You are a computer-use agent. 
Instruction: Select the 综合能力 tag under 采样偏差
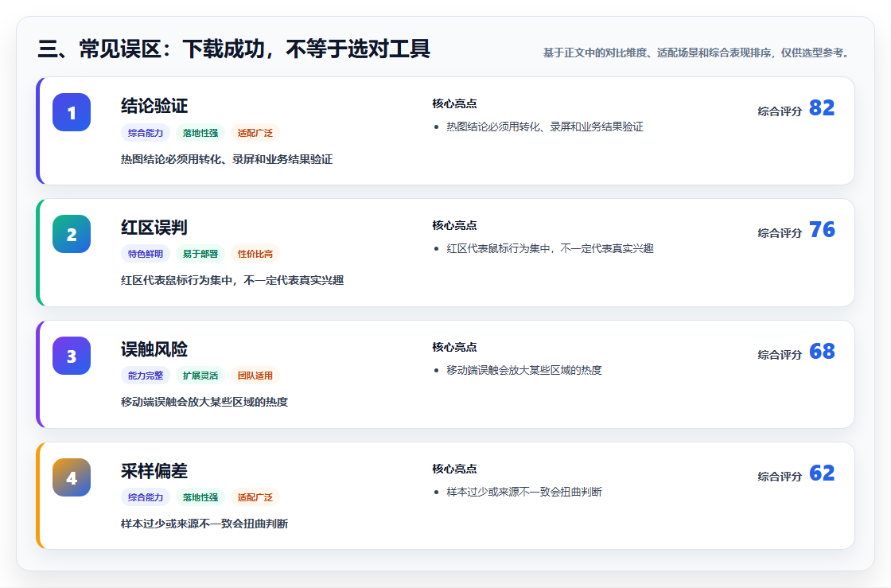pos(146,497)
